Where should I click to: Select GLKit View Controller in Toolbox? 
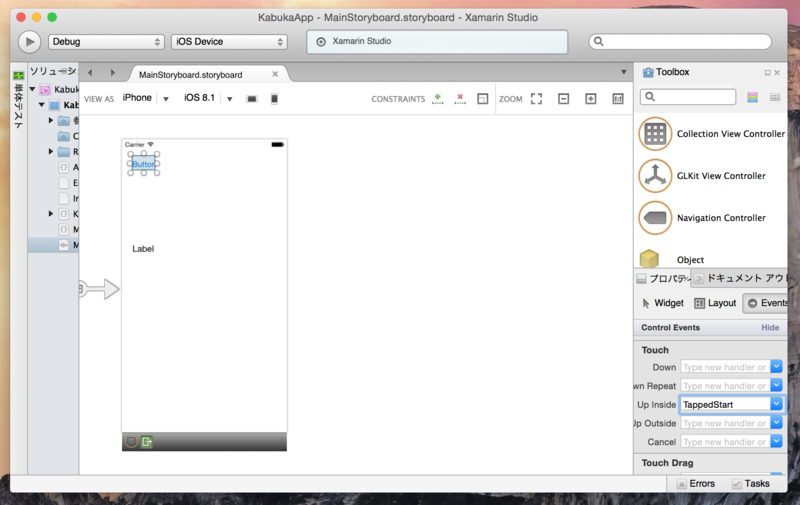pyautogui.click(x=702, y=175)
